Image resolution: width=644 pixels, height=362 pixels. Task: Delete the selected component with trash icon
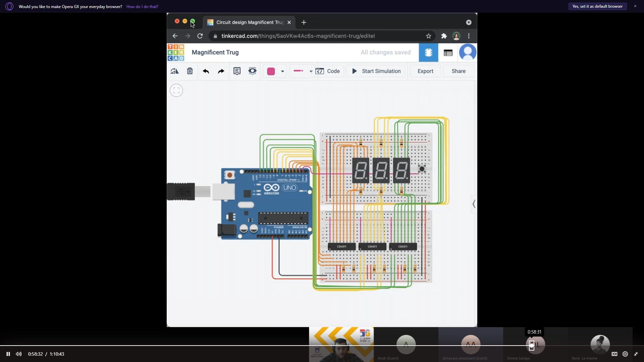190,71
